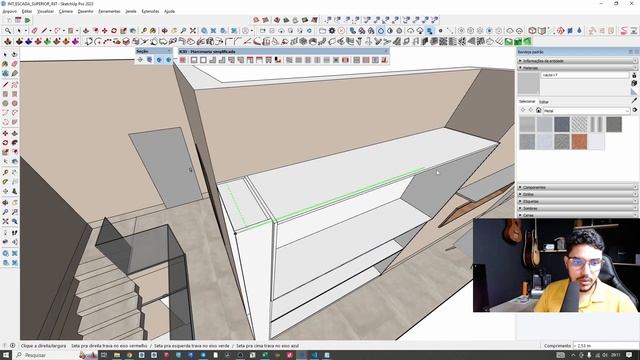The height and width of the screenshot is (360, 640).
Task: Expand the Estilos panel
Action: pos(578,194)
